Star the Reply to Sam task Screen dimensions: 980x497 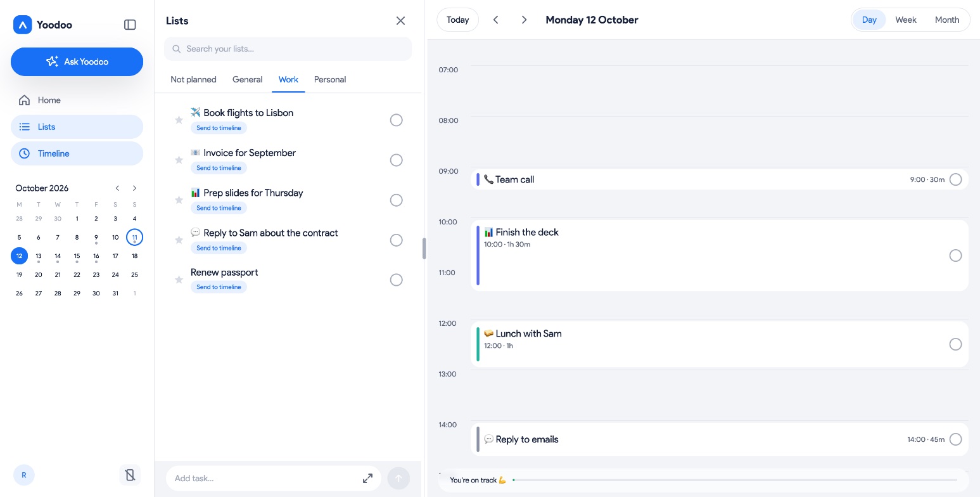coord(179,240)
